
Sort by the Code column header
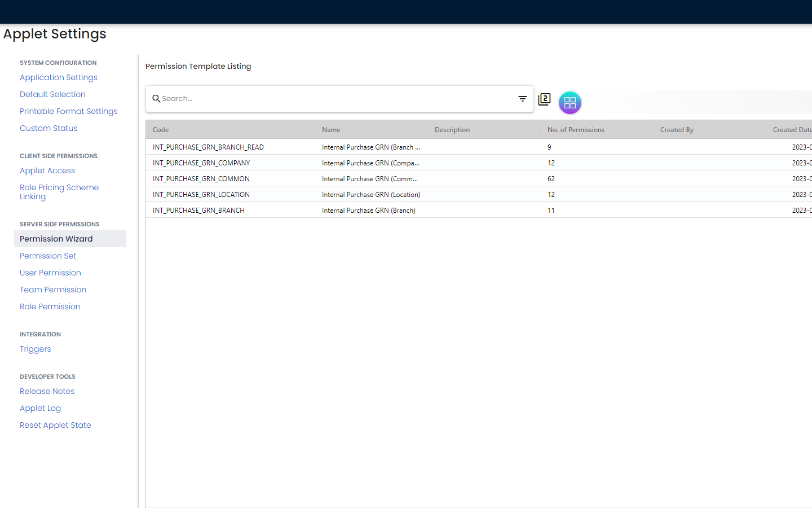pyautogui.click(x=161, y=130)
